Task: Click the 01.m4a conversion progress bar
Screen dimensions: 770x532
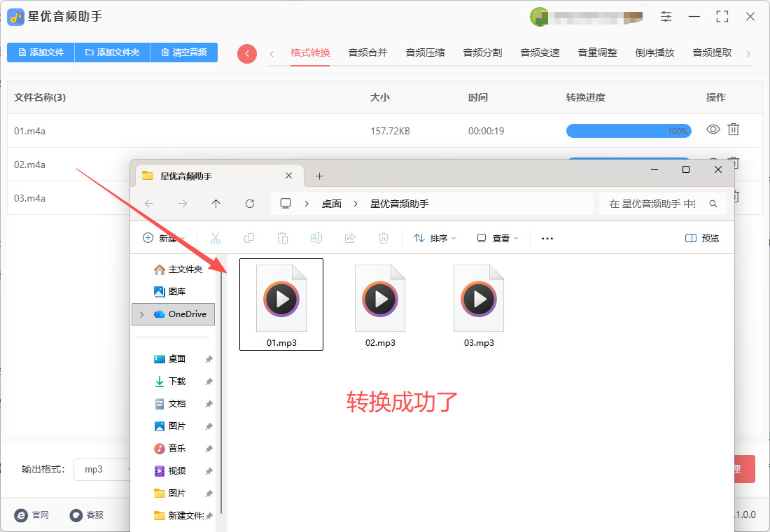Action: 628,131
